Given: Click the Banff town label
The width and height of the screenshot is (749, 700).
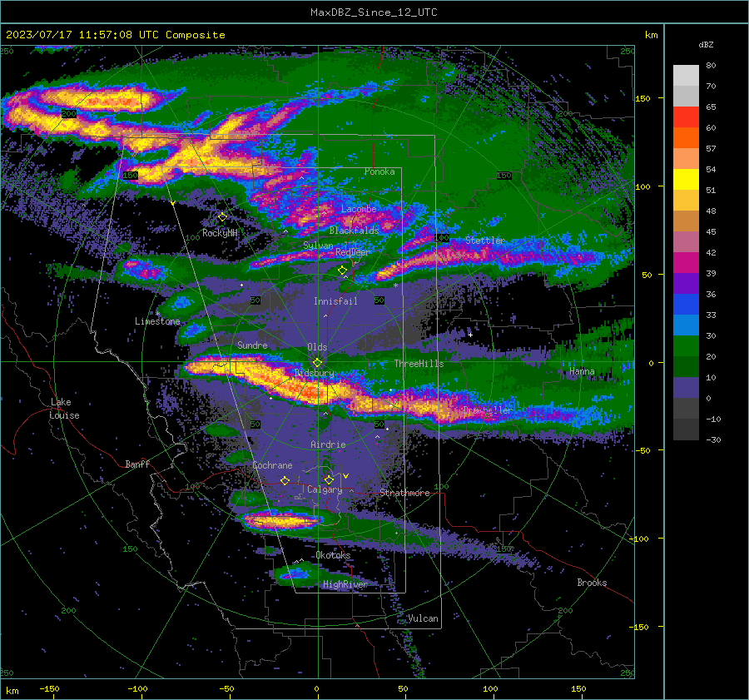Looking at the screenshot, I should (137, 464).
